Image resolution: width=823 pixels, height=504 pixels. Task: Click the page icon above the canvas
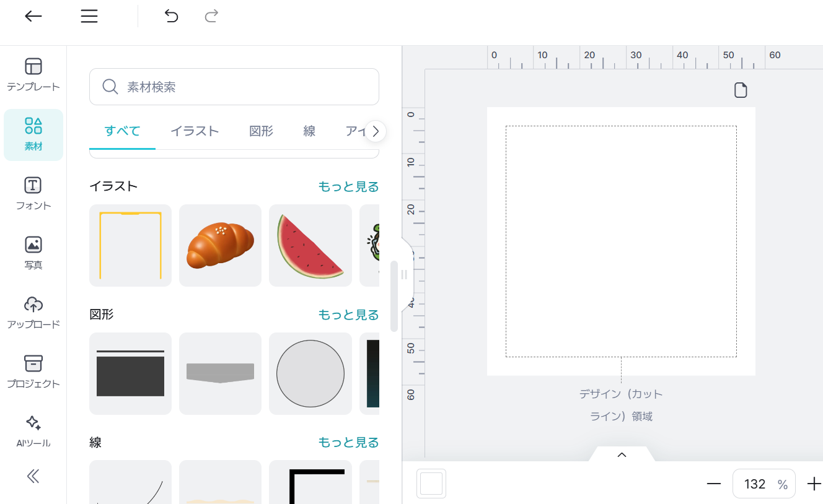(x=741, y=90)
